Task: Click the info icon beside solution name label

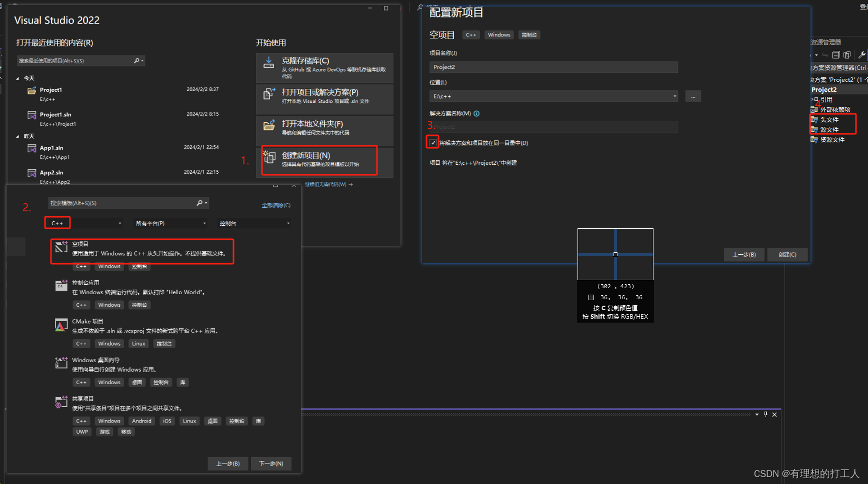Action: tap(476, 113)
